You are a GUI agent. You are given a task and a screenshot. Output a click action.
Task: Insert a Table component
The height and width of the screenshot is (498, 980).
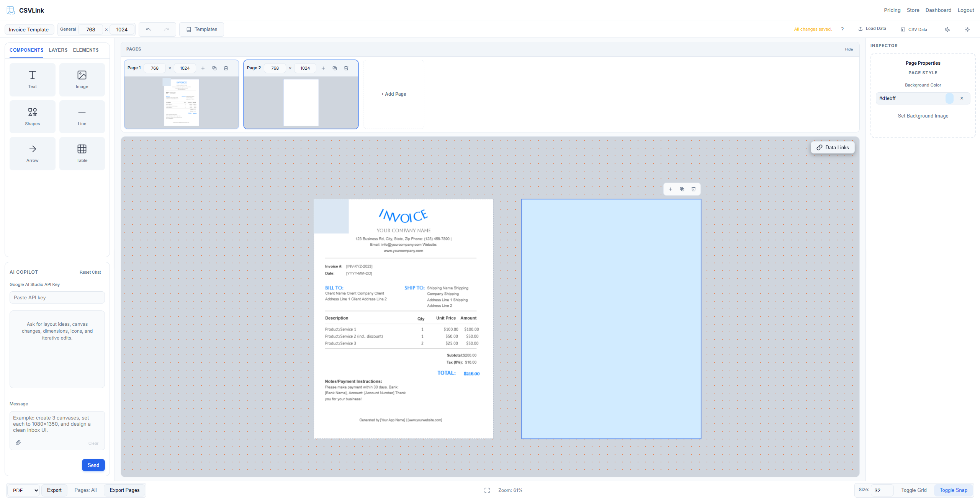click(82, 153)
